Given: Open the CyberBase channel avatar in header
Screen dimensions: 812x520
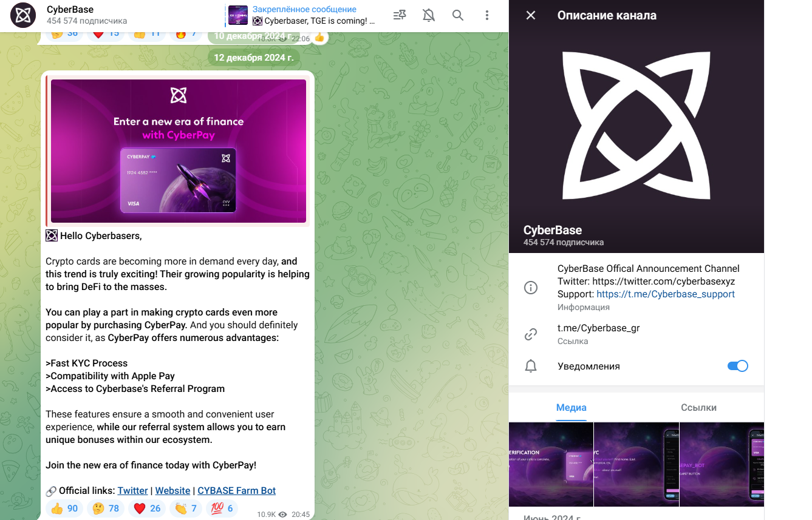Looking at the screenshot, I should click(23, 15).
